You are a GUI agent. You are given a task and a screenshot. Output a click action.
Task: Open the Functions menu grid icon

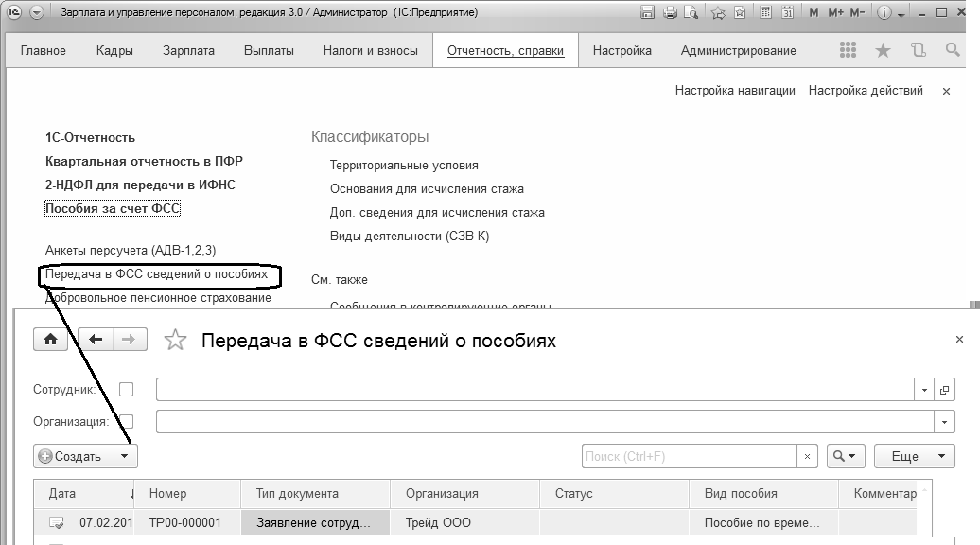[849, 50]
